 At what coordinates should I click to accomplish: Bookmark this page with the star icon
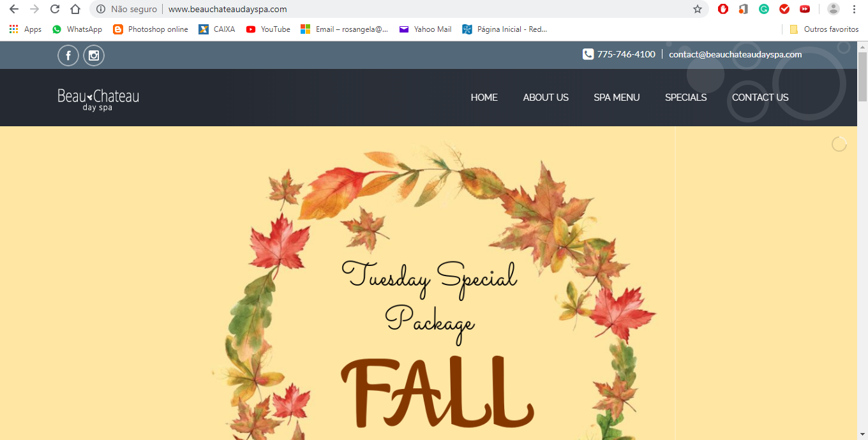coord(698,9)
